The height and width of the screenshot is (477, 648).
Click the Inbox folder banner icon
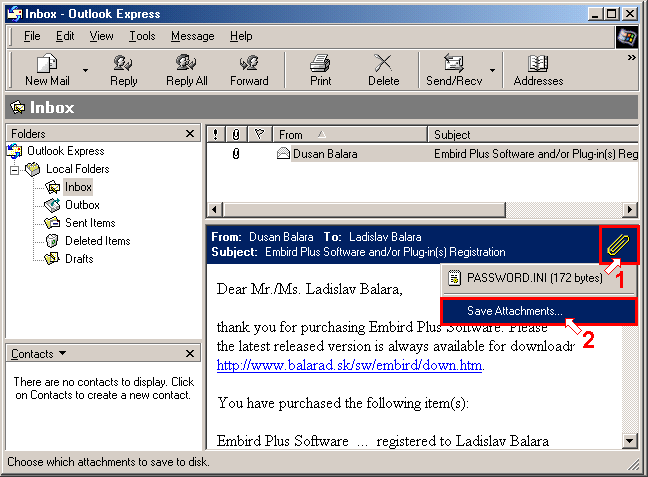18,107
